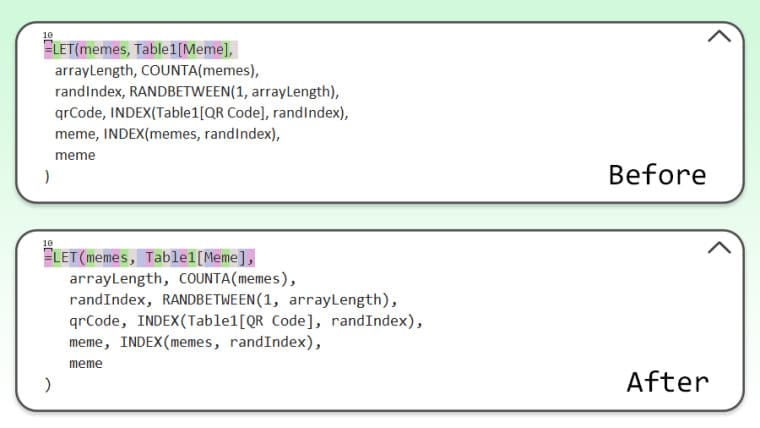Click the arrayLength COUNTA line in After panel
The width and height of the screenshot is (760, 428).
click(x=182, y=278)
